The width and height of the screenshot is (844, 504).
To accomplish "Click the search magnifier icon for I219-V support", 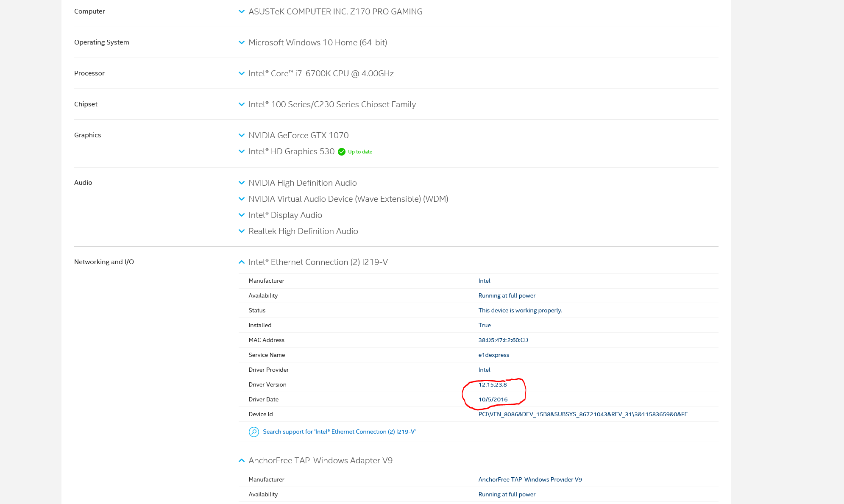I will (x=254, y=432).
